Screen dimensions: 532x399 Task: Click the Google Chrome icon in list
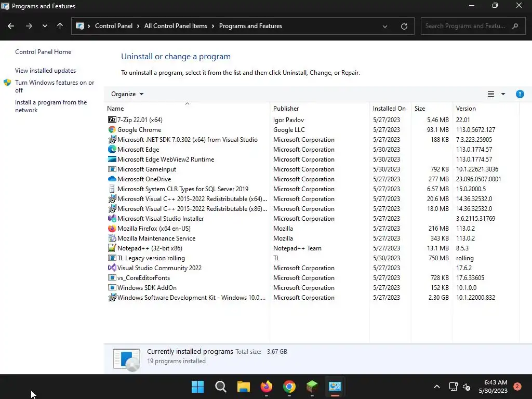point(112,129)
